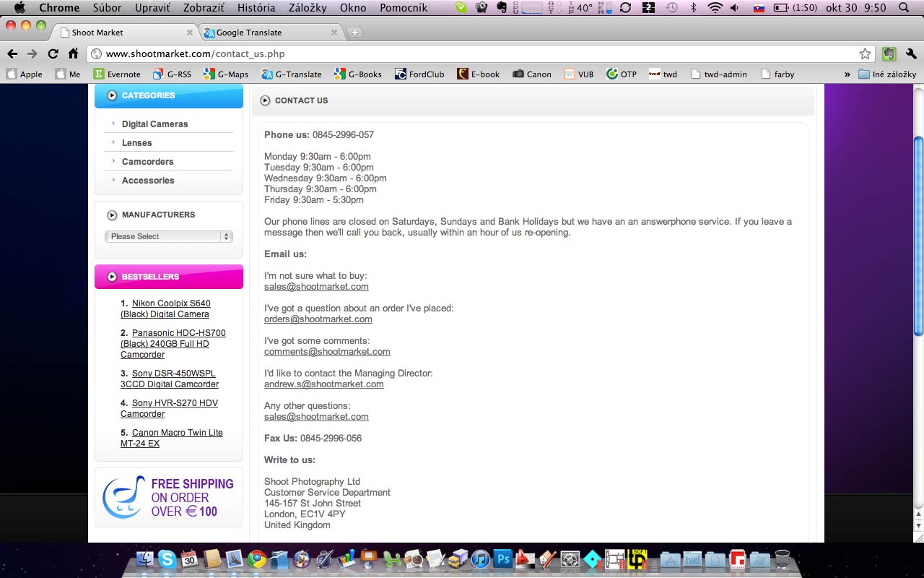This screenshot has height=578, width=924.
Task: Click the volume speaker icon
Action: point(735,8)
